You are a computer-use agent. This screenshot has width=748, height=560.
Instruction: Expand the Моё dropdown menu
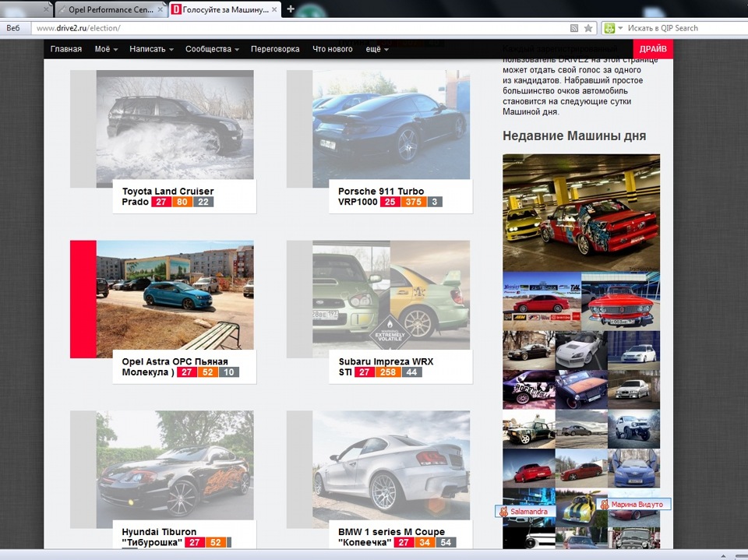(x=106, y=48)
